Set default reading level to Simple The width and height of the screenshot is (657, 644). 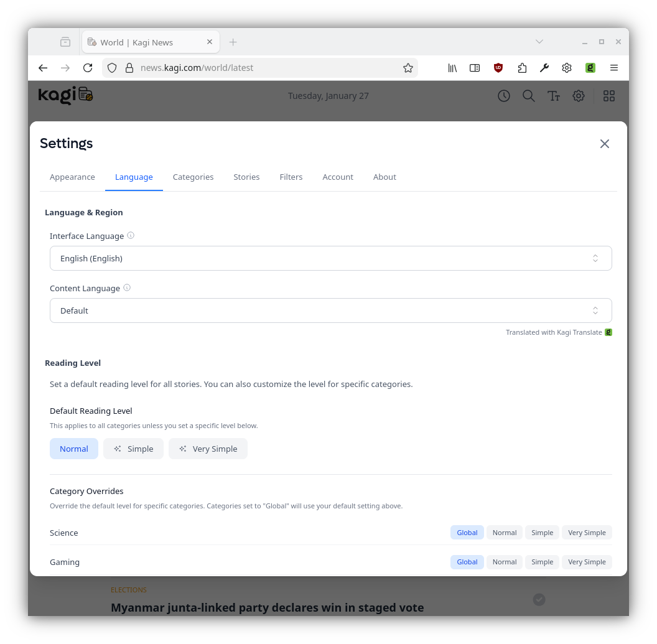(x=134, y=449)
